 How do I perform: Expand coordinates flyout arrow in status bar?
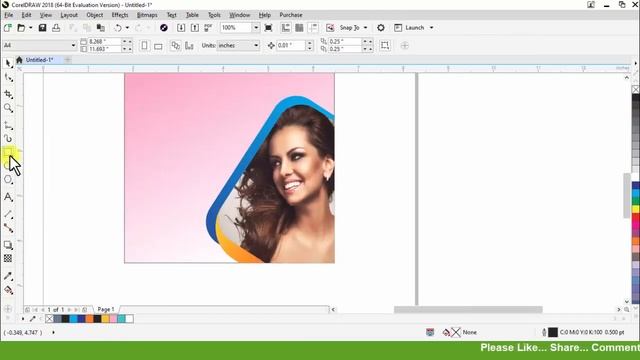point(53,332)
